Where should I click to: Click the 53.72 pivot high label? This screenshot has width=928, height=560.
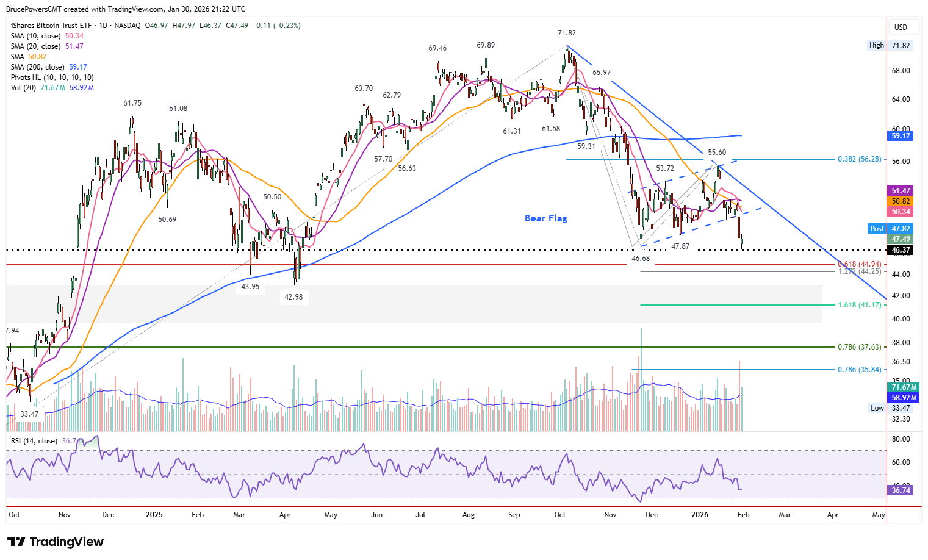tap(665, 168)
